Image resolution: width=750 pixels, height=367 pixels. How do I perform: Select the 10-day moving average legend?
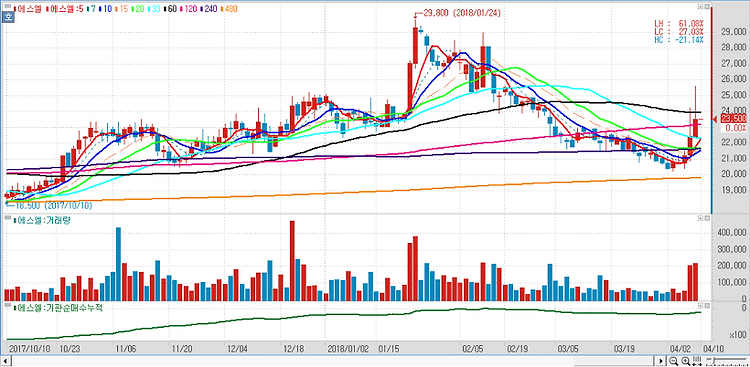(105, 9)
